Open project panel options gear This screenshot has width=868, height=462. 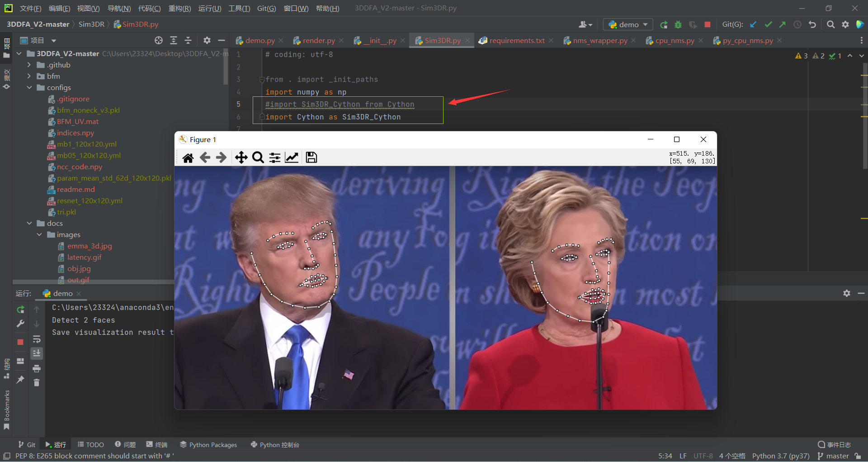coord(207,40)
